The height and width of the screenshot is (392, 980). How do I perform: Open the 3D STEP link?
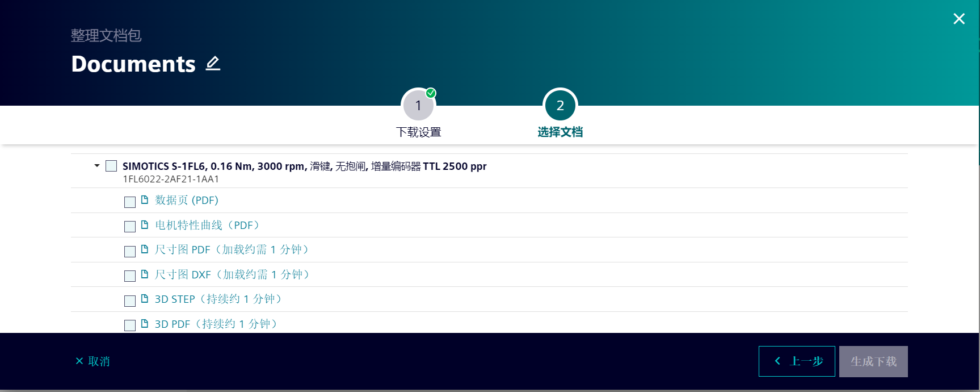pyautogui.click(x=220, y=299)
